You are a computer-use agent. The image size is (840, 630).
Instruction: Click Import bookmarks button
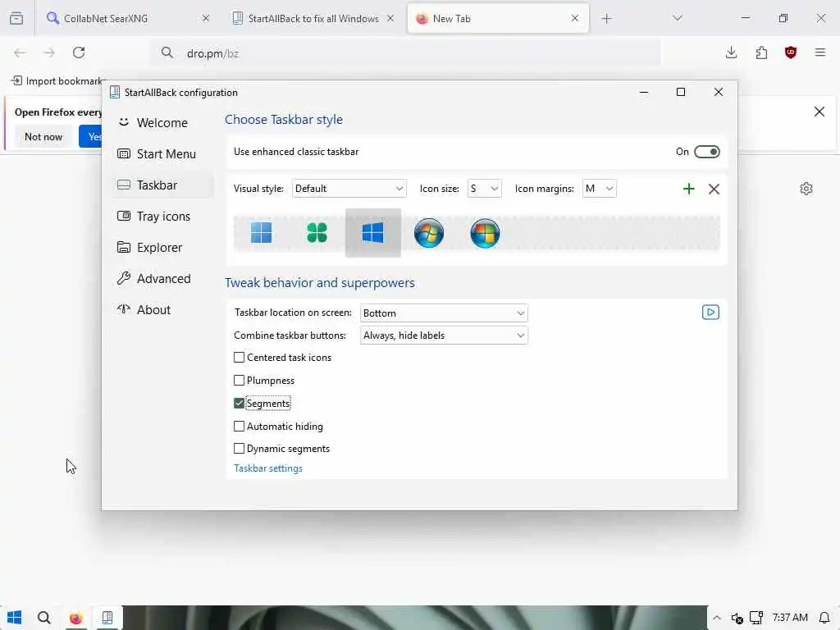click(x=58, y=81)
